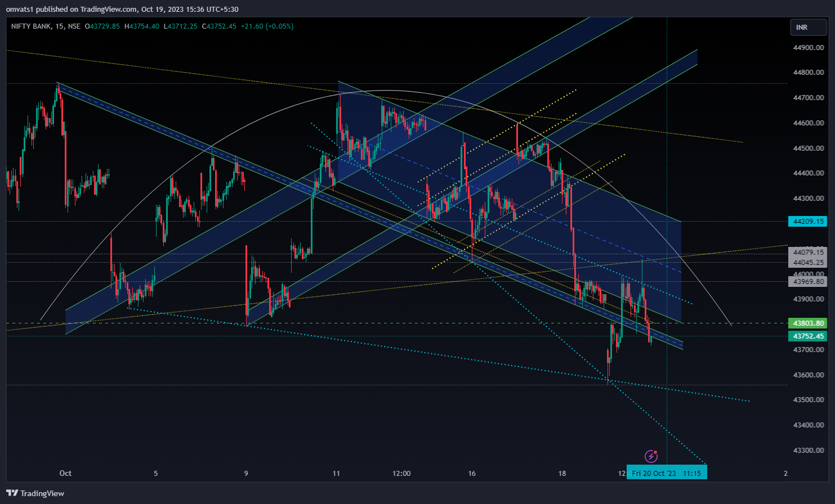The height and width of the screenshot is (504, 835).
Task: Select the 44079.15 grey price label
Action: [809, 253]
